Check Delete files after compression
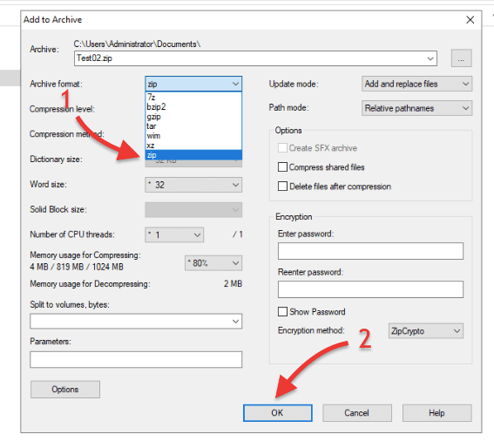 [282, 187]
